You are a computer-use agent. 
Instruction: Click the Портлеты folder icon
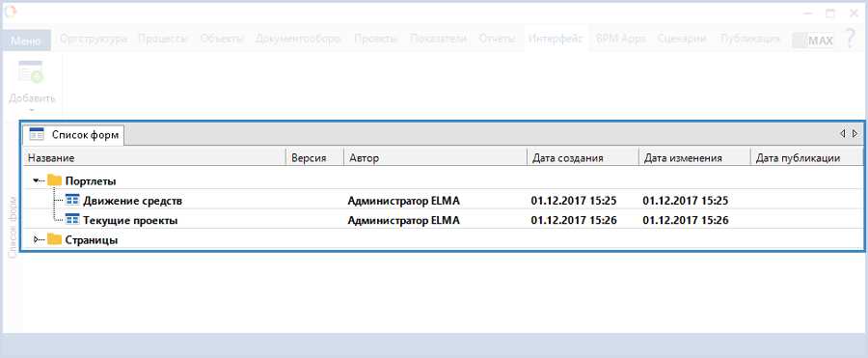click(54, 180)
